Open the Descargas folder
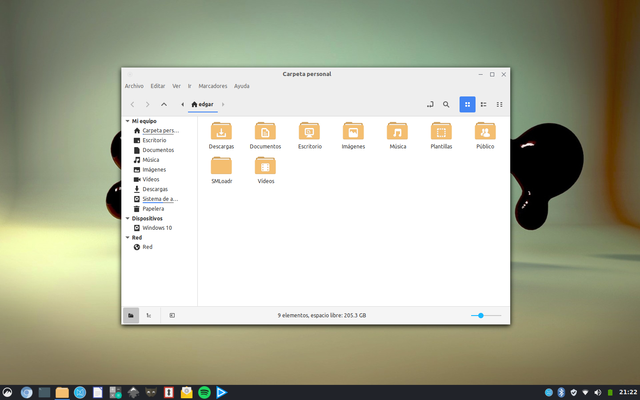The image size is (640, 400). tap(221, 135)
